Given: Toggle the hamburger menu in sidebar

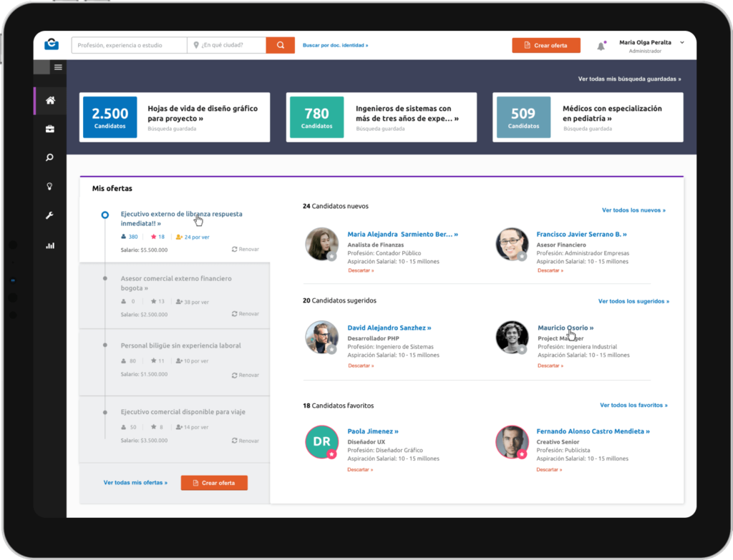Looking at the screenshot, I should [58, 67].
